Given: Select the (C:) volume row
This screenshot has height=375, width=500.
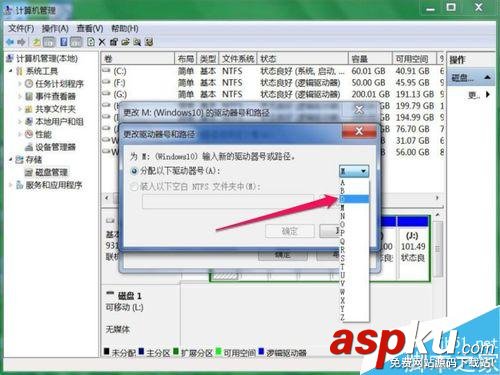Looking at the screenshot, I should click(273, 71).
